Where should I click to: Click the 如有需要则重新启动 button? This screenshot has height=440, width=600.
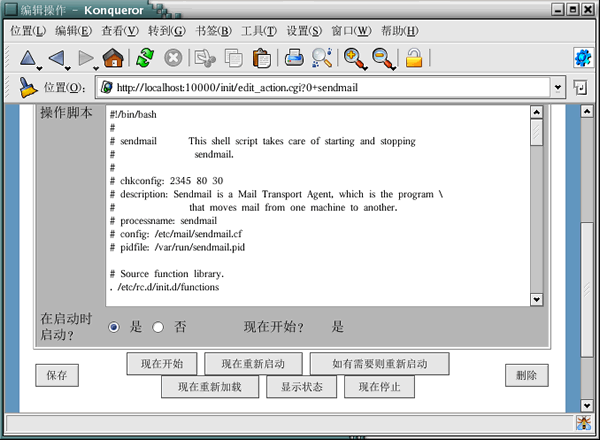click(380, 363)
